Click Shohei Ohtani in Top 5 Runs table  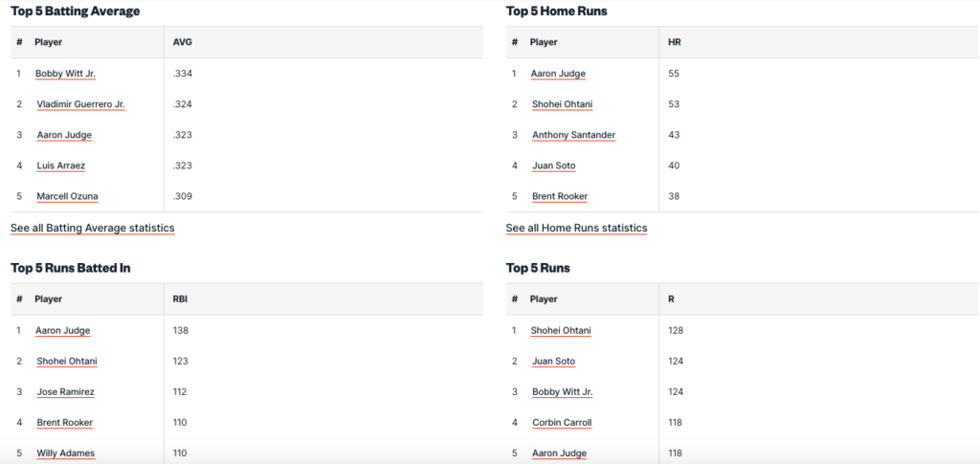561,330
